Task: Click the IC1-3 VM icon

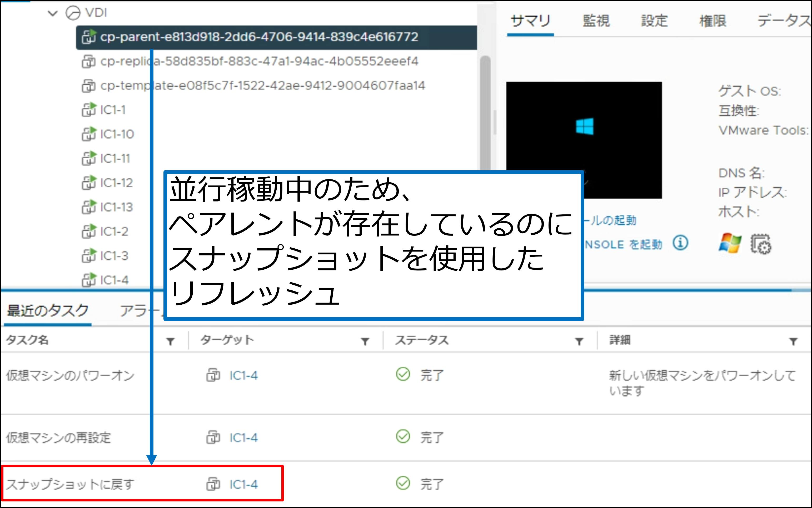Action: coord(89,256)
